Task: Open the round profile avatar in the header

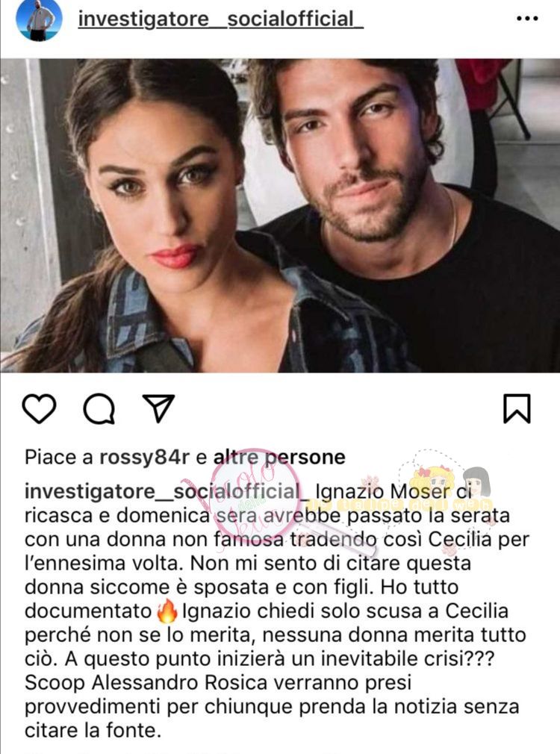Action: [x=40, y=19]
